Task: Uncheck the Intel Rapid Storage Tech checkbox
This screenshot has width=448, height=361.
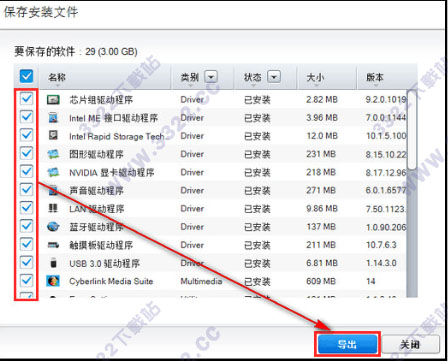Action: click(26, 135)
